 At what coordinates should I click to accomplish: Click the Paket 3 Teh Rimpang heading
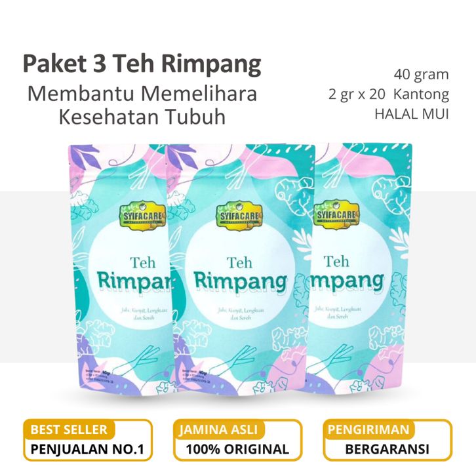(142, 64)
